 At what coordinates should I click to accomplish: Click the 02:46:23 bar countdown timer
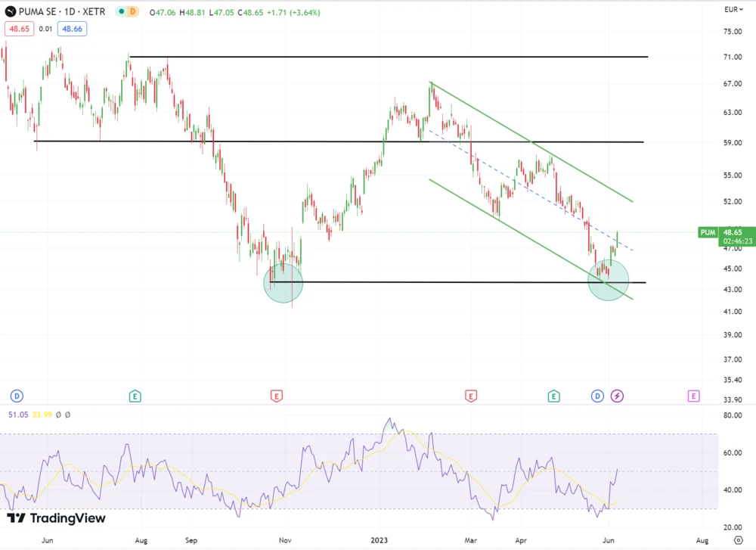[737, 241]
